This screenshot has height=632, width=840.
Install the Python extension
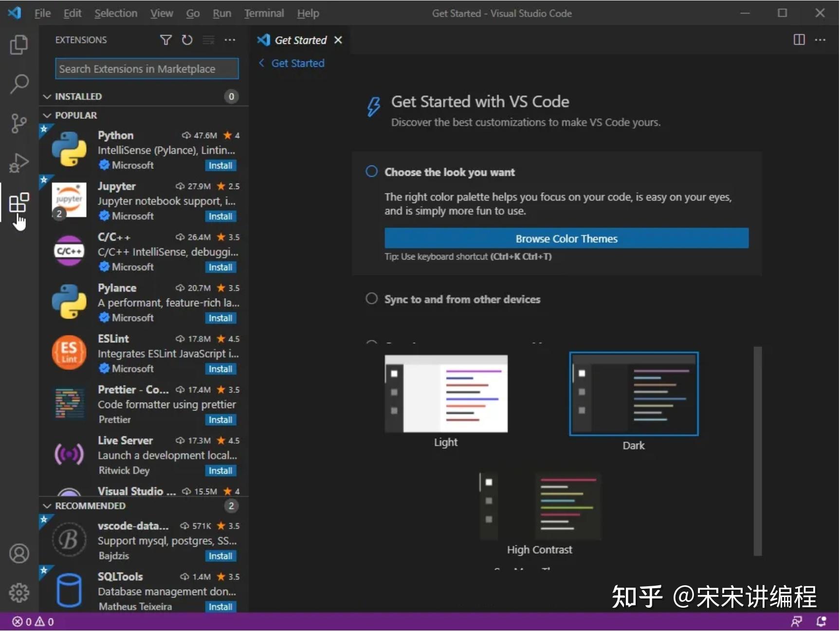click(x=220, y=165)
